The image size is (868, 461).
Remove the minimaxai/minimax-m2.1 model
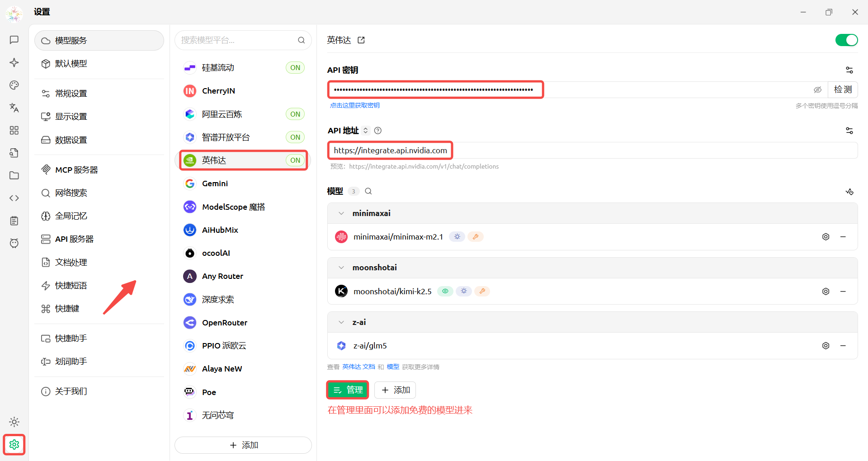click(x=843, y=237)
